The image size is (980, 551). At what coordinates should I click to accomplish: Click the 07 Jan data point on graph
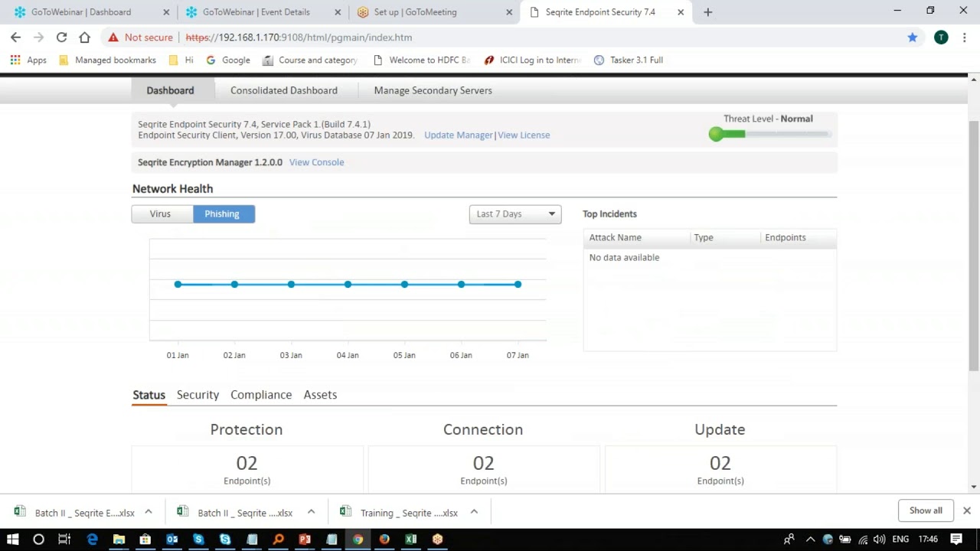[x=518, y=284]
